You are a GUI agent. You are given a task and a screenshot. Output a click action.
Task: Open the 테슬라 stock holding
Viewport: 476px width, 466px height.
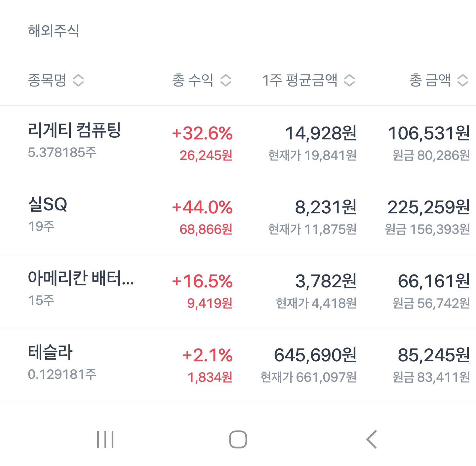pyautogui.click(x=50, y=352)
